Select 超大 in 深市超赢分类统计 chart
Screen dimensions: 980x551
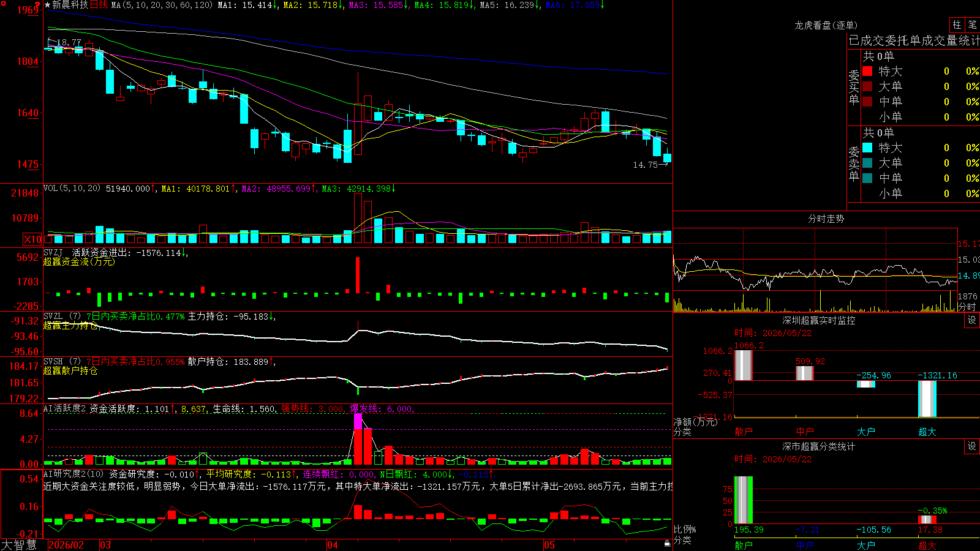point(927,545)
